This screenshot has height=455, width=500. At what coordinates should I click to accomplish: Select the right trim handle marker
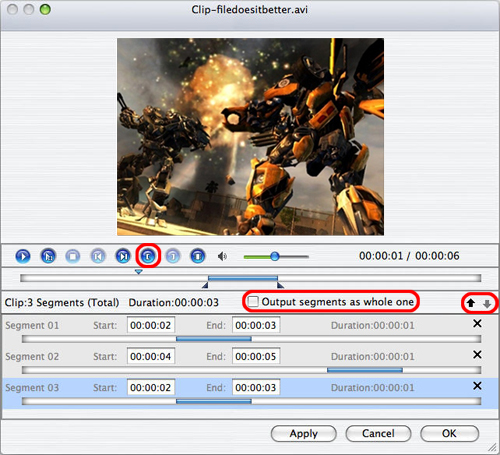point(280,285)
